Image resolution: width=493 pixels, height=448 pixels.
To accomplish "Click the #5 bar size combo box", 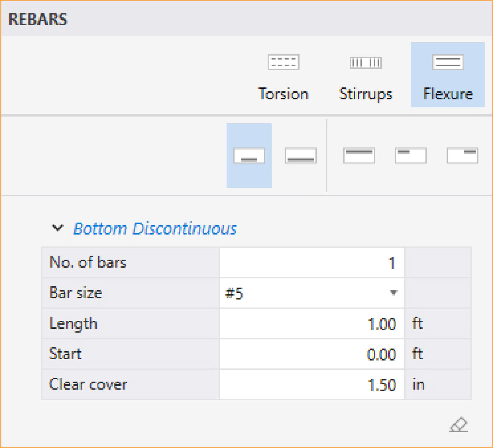I will coord(305,293).
